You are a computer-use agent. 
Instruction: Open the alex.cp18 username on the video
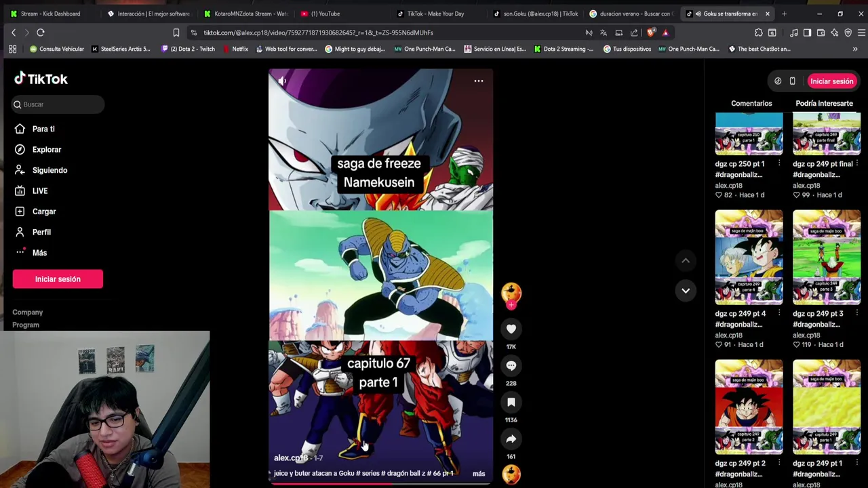(290, 458)
